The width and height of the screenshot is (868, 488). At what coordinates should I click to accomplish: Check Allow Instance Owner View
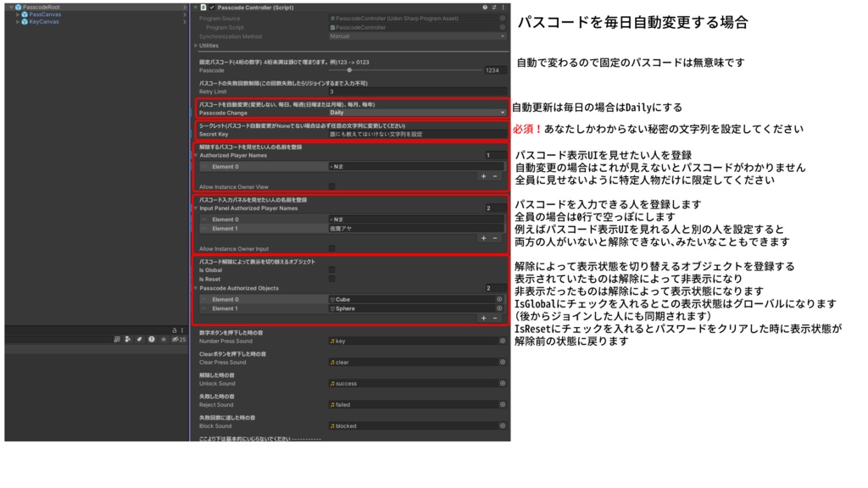(331, 186)
